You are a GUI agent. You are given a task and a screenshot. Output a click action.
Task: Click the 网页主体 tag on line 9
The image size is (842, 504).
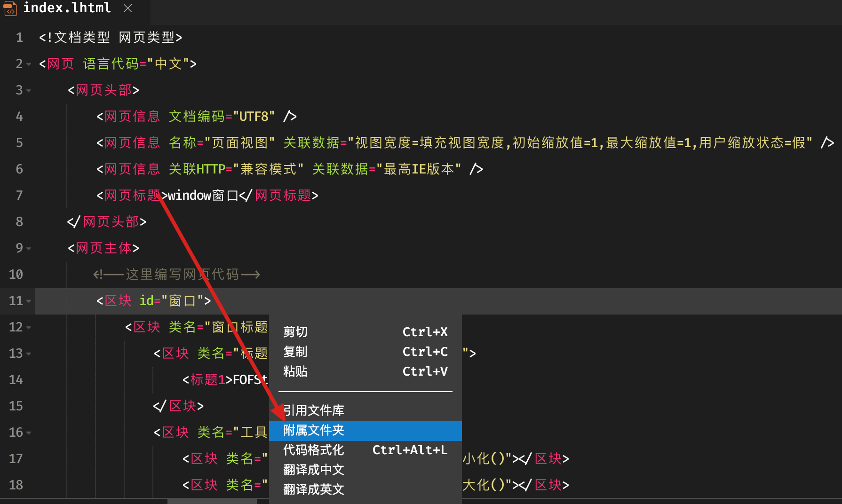point(103,248)
